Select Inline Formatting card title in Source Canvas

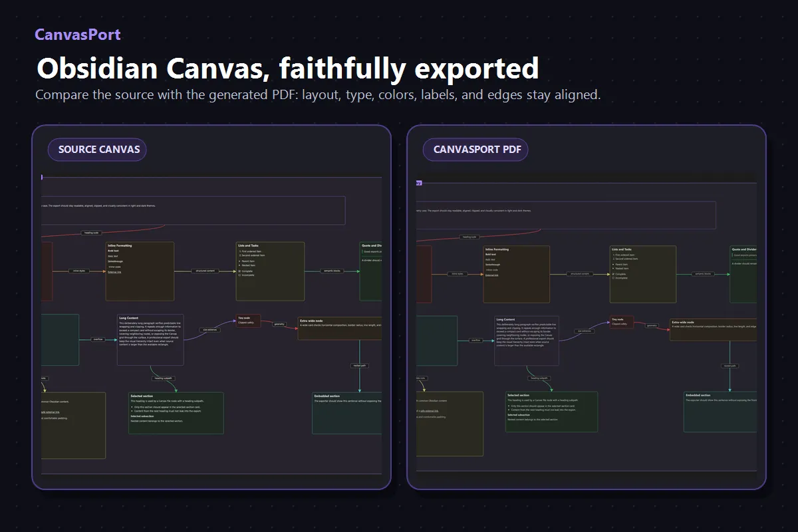pos(120,245)
